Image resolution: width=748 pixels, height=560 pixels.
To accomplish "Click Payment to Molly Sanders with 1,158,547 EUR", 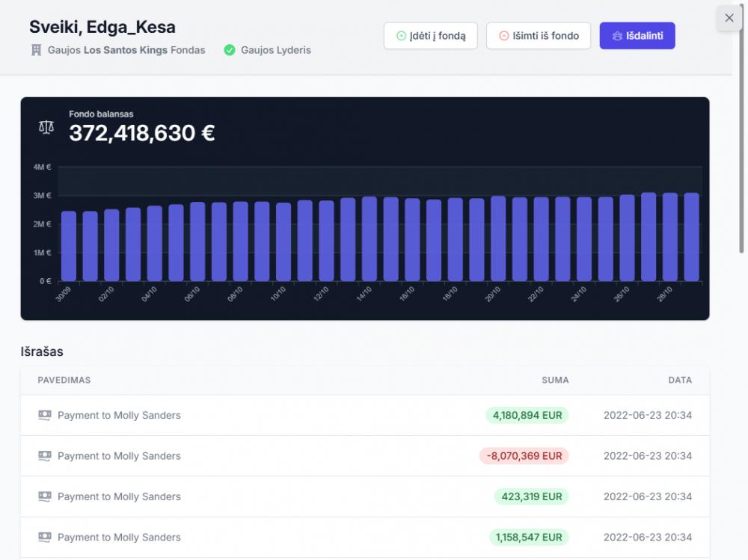I will (x=119, y=537).
